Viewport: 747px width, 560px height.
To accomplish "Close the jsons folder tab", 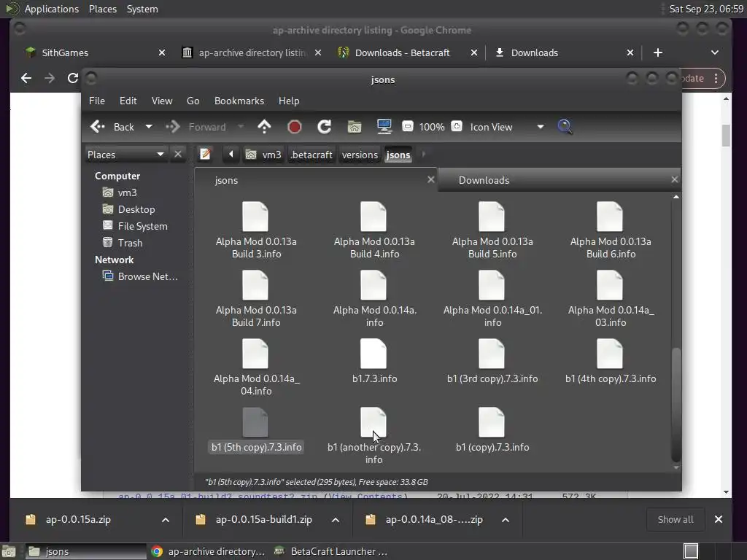I will (x=430, y=179).
